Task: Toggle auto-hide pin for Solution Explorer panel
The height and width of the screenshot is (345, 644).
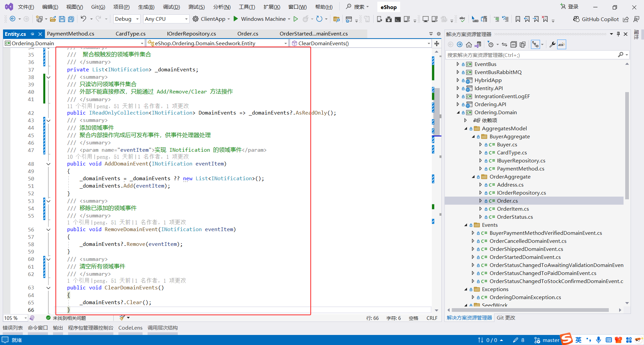Action: (x=618, y=34)
